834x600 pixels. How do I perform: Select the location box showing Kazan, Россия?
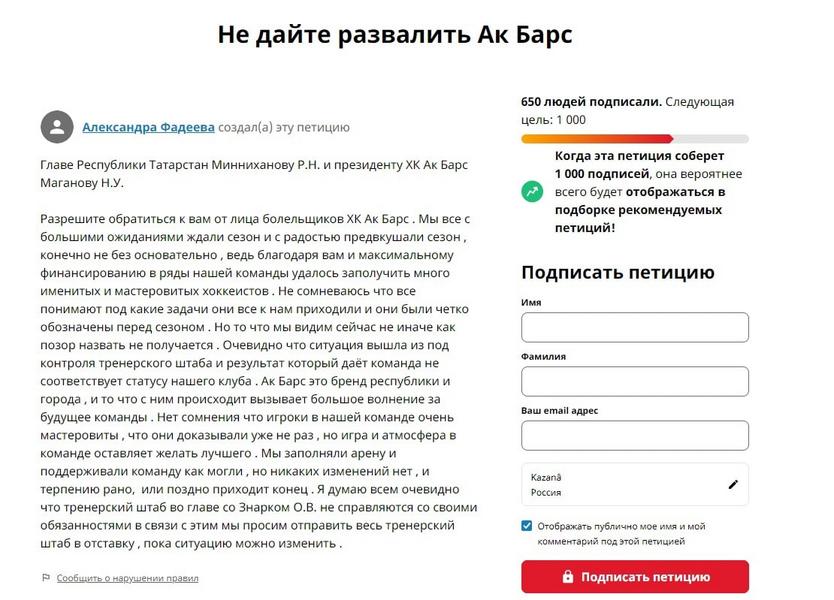point(620,484)
